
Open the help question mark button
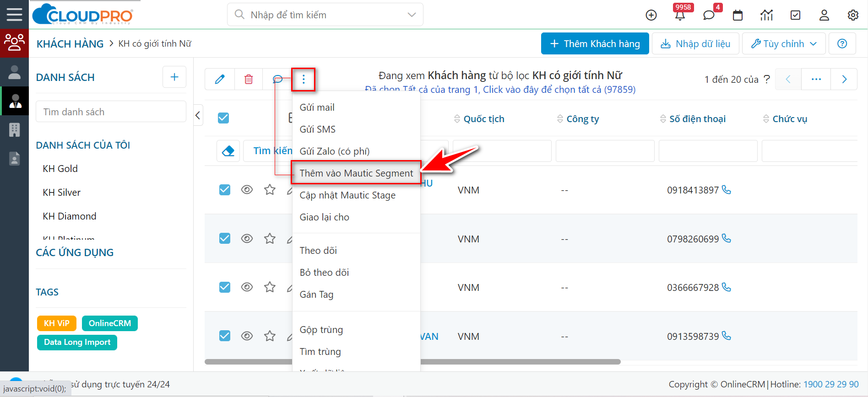[x=842, y=43]
